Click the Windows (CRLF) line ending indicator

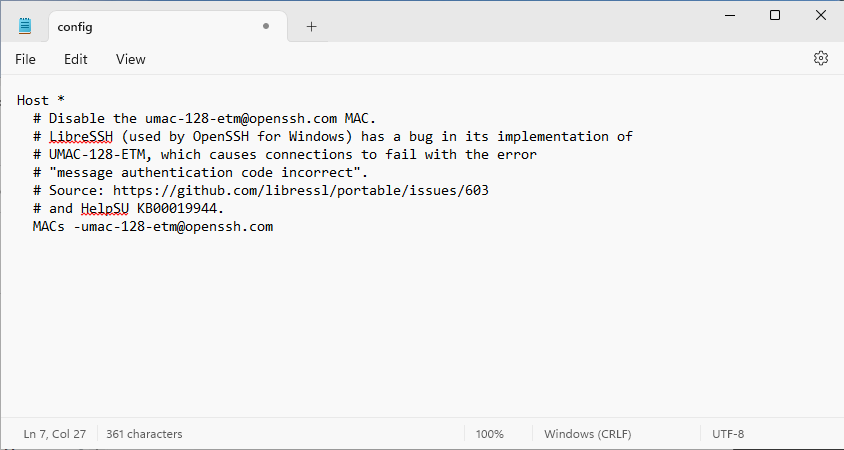click(587, 434)
